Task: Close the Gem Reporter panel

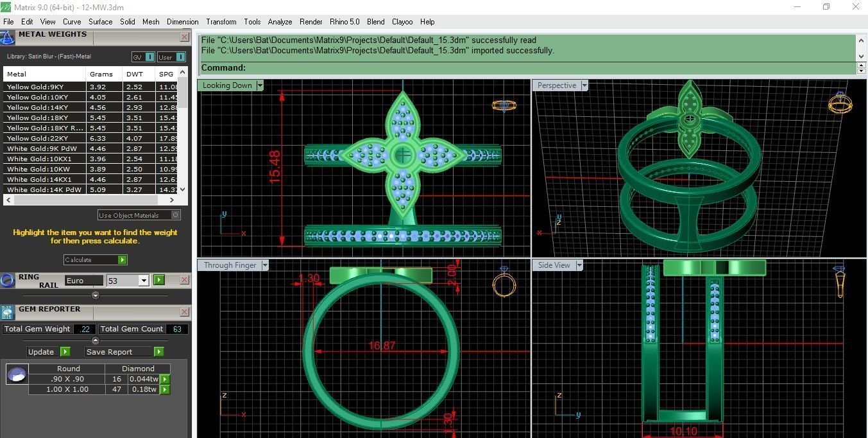Action: coord(184,312)
